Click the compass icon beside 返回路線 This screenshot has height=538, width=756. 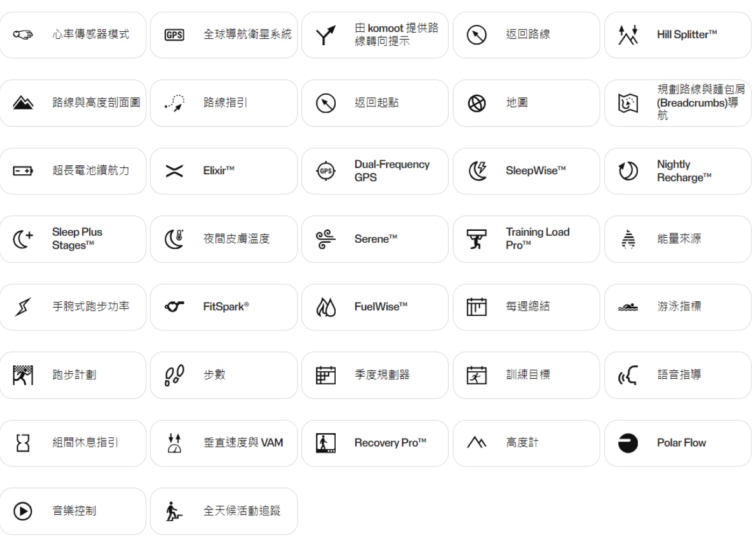[477, 35]
